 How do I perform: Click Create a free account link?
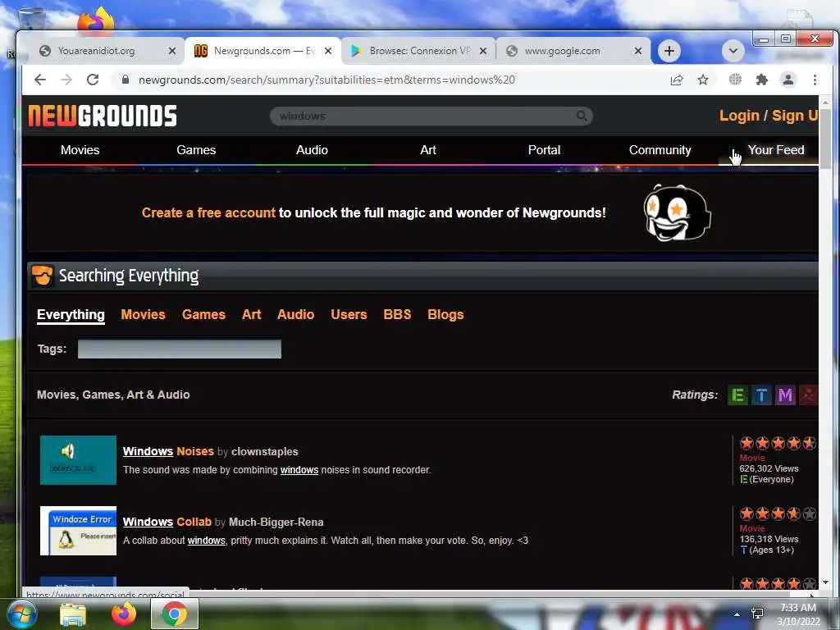pyautogui.click(x=208, y=212)
